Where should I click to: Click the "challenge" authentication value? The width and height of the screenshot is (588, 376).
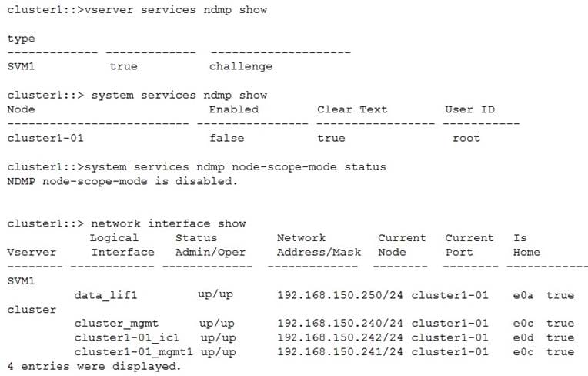pos(240,66)
